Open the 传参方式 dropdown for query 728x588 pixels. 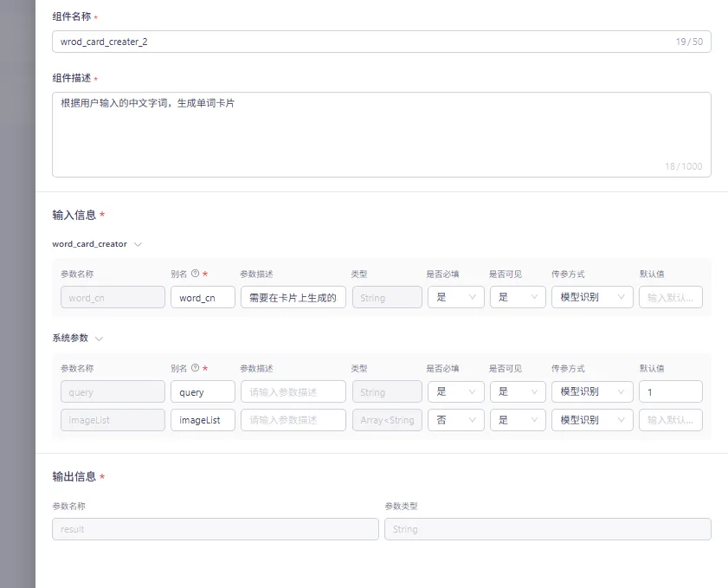click(x=592, y=391)
